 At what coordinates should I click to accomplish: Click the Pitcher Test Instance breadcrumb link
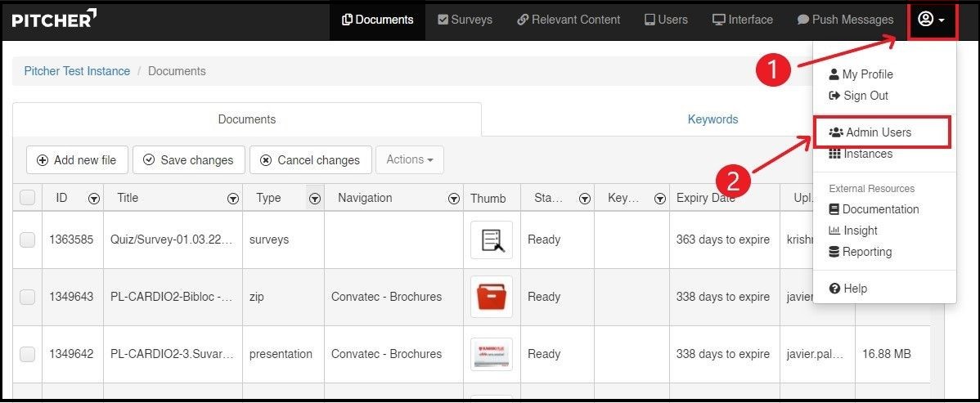(77, 71)
